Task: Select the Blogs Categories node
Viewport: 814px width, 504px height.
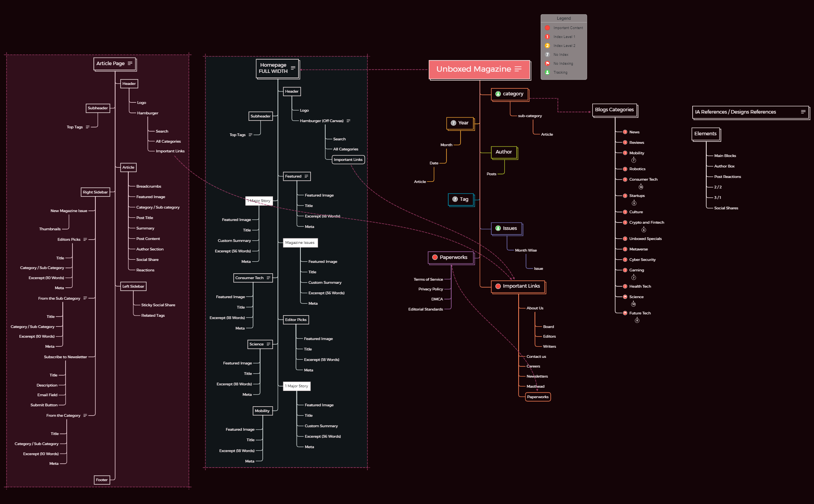Action: point(614,110)
